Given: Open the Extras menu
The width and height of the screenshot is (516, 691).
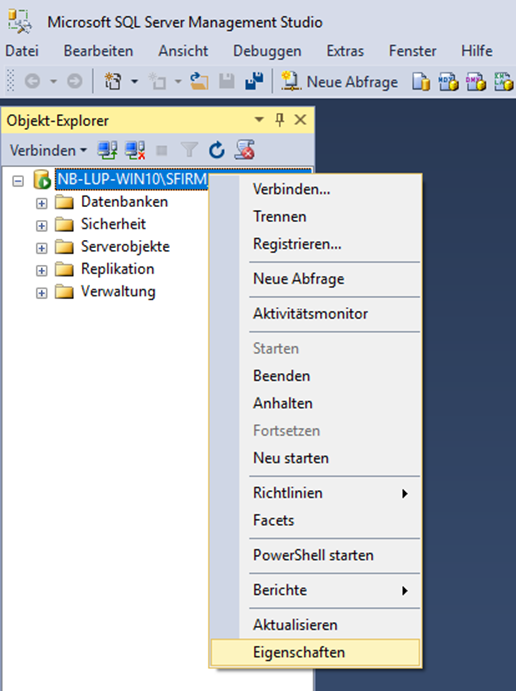Looking at the screenshot, I should pos(345,51).
